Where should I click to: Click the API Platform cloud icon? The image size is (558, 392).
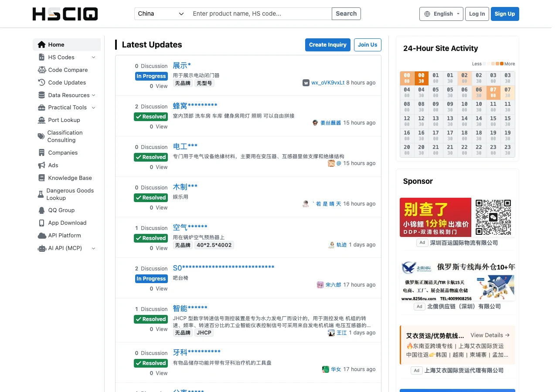pyautogui.click(x=42, y=235)
